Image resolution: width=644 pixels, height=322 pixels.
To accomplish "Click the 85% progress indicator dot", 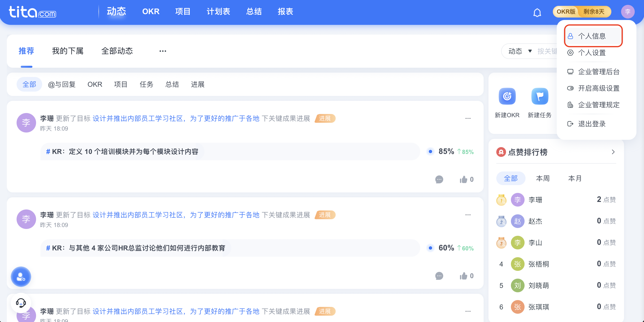I will point(430,152).
